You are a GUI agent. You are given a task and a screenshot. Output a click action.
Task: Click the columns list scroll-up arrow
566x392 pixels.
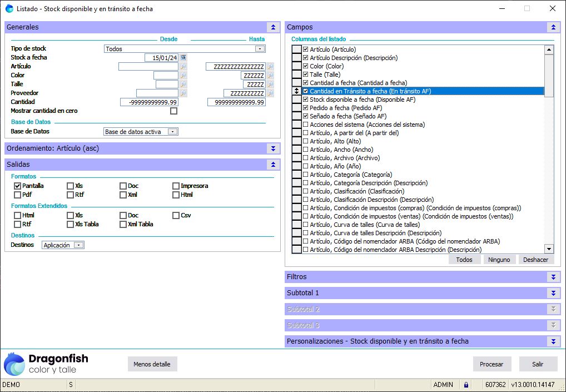click(x=549, y=50)
